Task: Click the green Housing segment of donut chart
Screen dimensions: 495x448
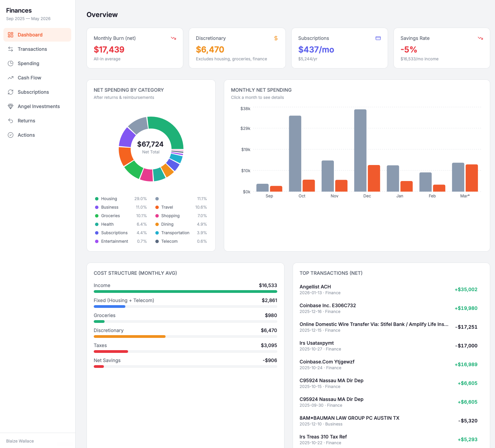Action: [x=170, y=130]
